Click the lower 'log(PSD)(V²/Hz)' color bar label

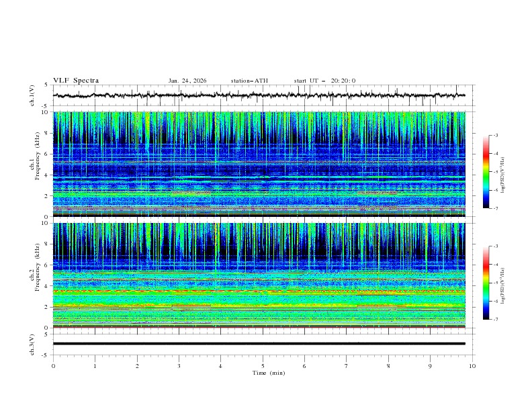[x=502, y=286]
